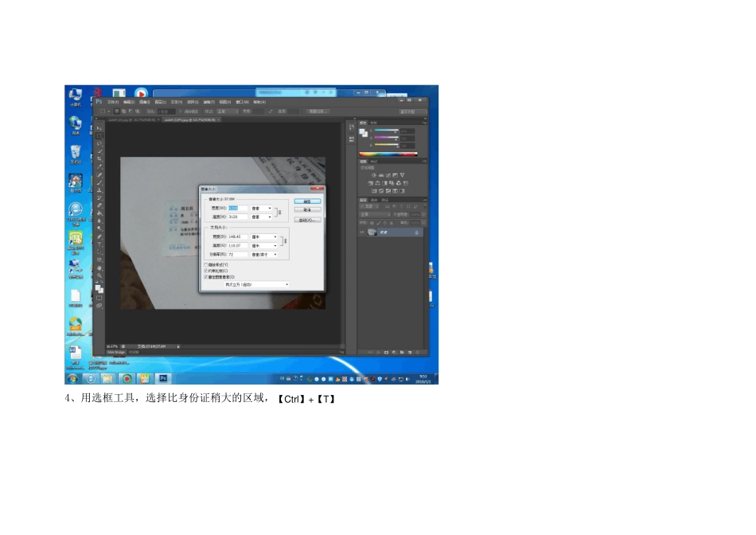Check the Scale Styles checkbox (缩放样式)
Image resolution: width=756 pixels, height=535 pixels.
[206, 265]
